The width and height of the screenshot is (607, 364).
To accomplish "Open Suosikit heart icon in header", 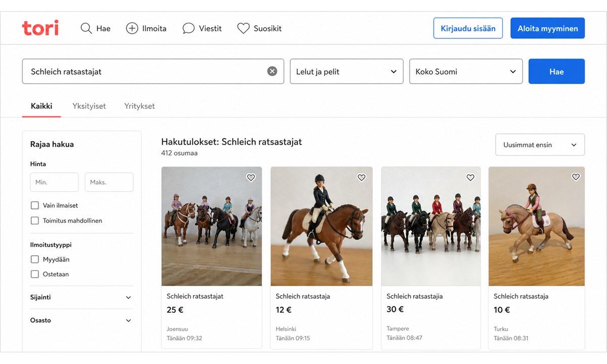I will pos(243,28).
